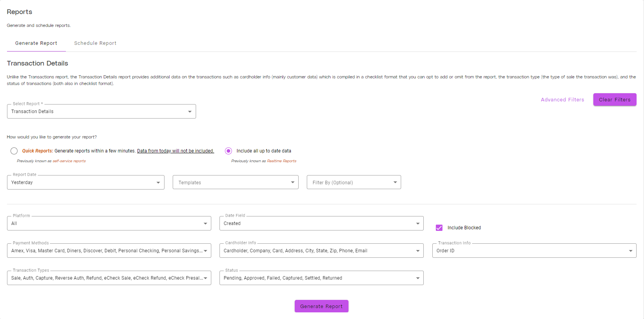
Task: Open the Report Date dropdown
Action: pyautogui.click(x=86, y=183)
